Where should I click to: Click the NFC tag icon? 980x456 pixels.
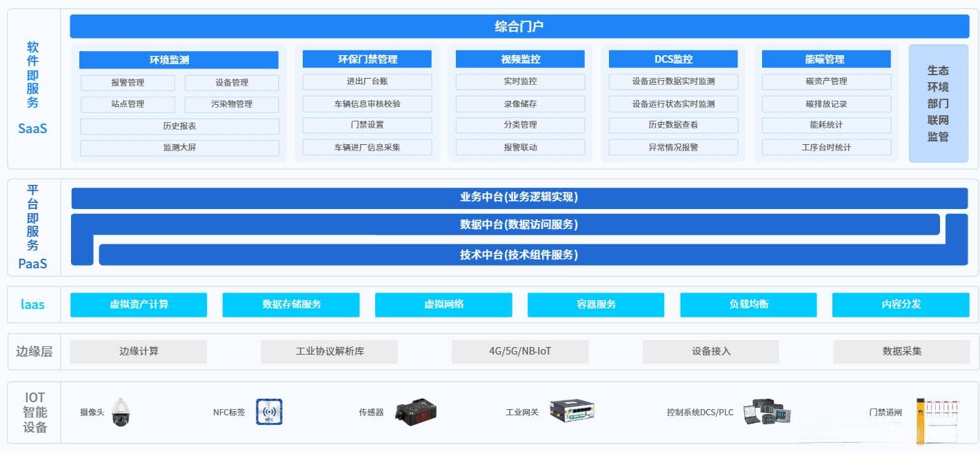click(x=269, y=412)
